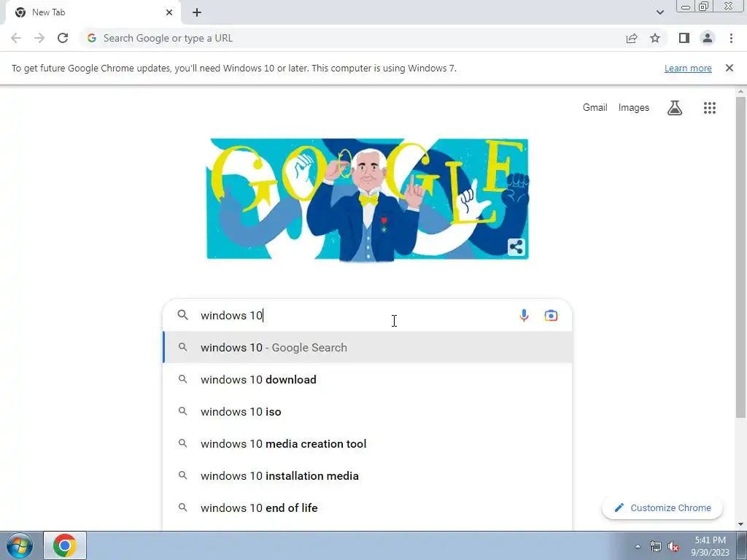
Task: Open the muted volume tray icon
Action: (x=673, y=546)
